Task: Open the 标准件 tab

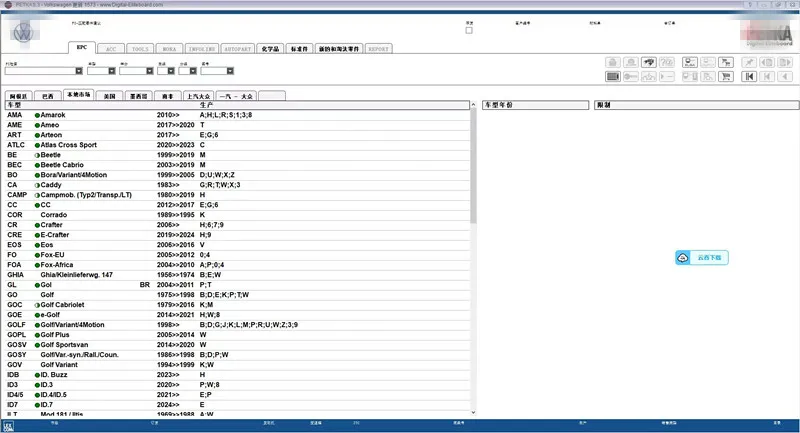Action: (x=299, y=49)
